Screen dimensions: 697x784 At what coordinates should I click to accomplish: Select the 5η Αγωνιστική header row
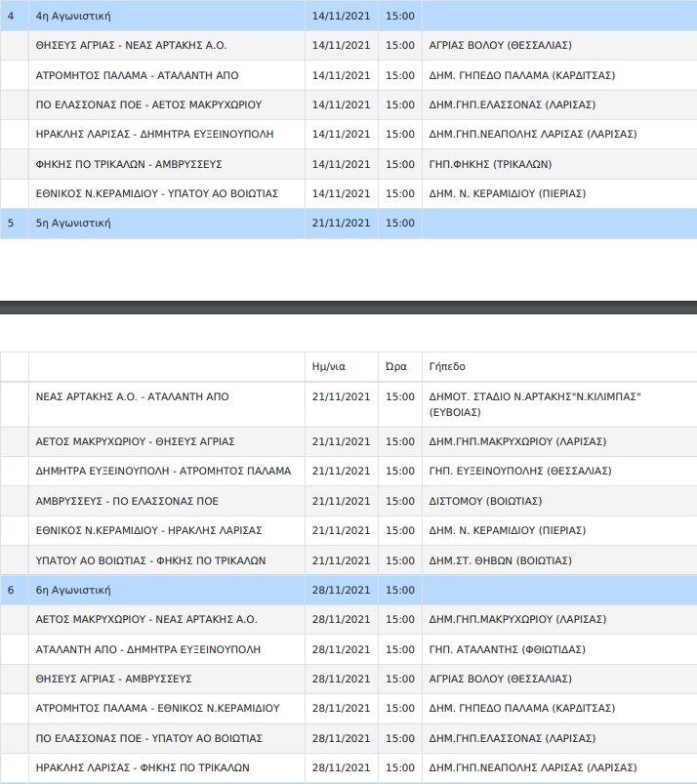click(348, 223)
